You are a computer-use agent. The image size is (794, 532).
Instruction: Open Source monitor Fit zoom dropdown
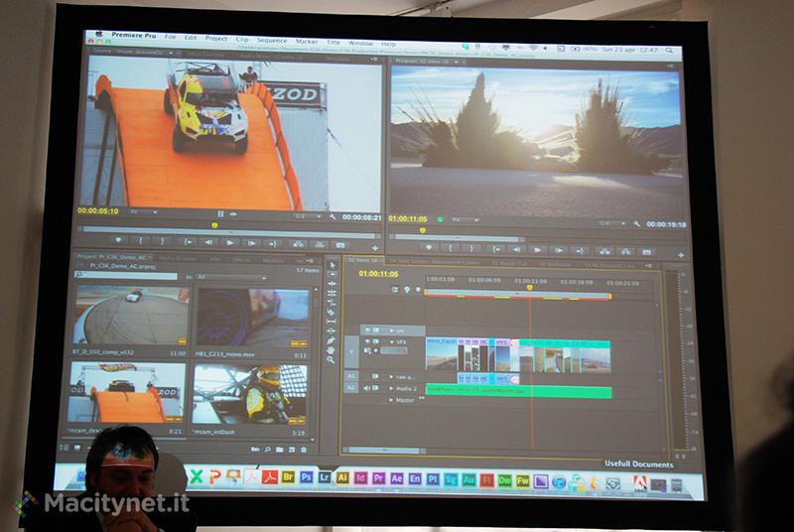(144, 211)
